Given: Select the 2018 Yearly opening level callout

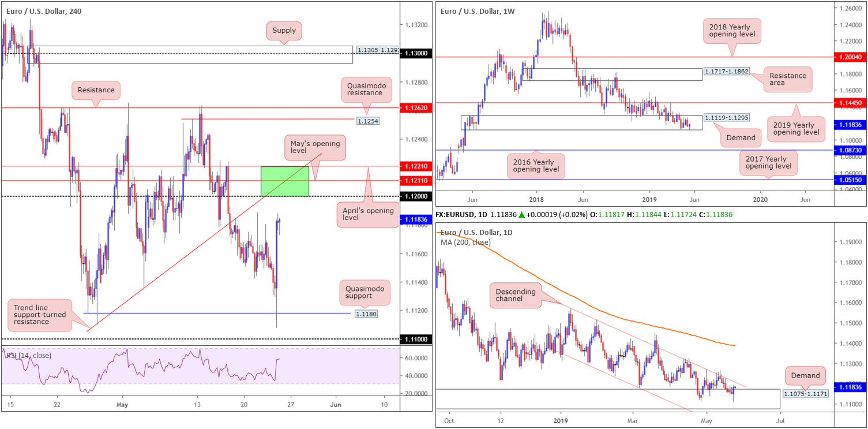Looking at the screenshot, I should (x=731, y=30).
